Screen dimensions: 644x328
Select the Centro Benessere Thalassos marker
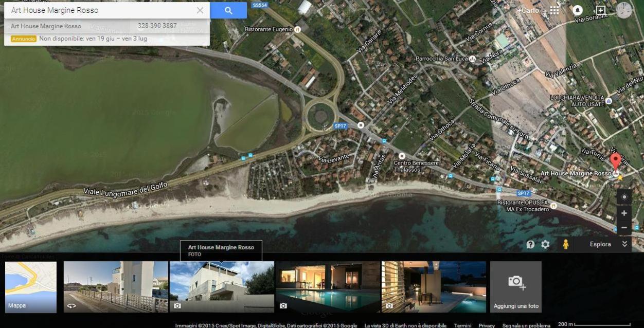coord(402,156)
